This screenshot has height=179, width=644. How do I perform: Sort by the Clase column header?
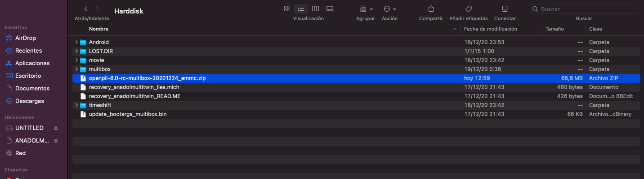click(595, 29)
